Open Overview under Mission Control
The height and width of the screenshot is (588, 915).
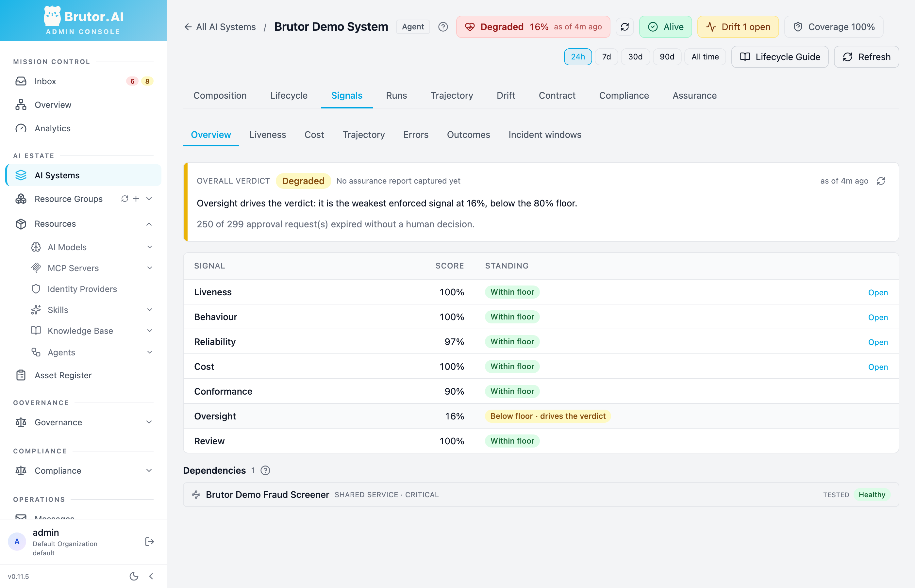[x=83, y=105]
